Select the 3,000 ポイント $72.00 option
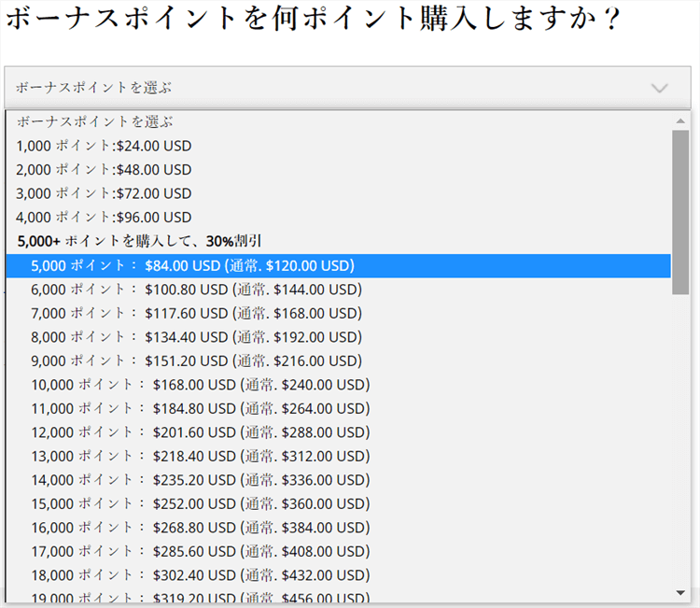The image size is (700, 608). coord(104,193)
